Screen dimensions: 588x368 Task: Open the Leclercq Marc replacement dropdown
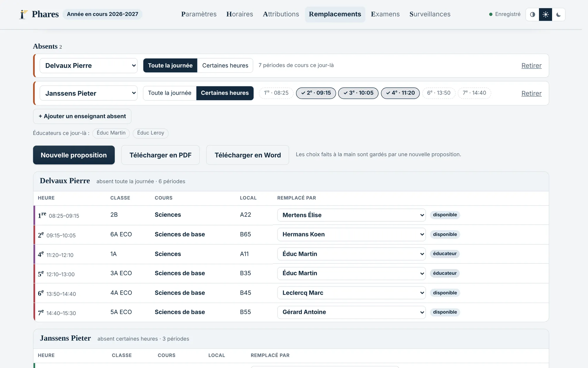pos(351,293)
